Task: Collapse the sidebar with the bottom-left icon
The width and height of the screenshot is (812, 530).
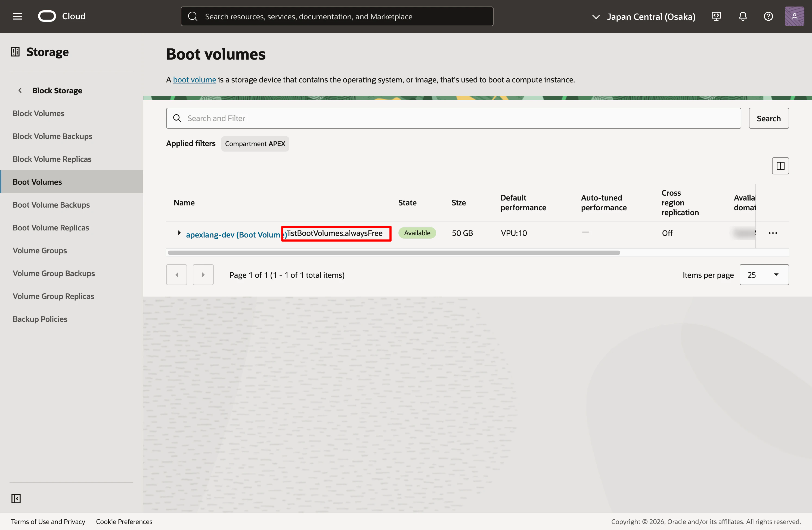Action: [x=16, y=499]
